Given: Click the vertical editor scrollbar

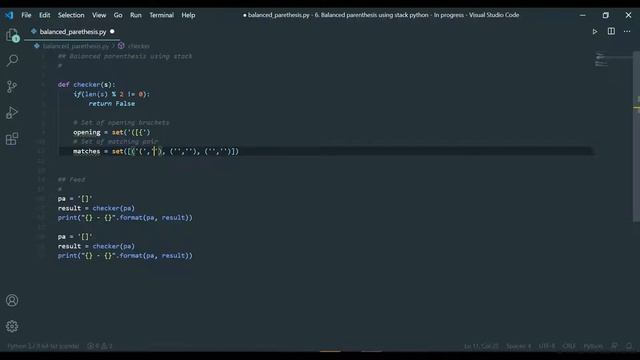Looking at the screenshot, I should coord(636,137).
